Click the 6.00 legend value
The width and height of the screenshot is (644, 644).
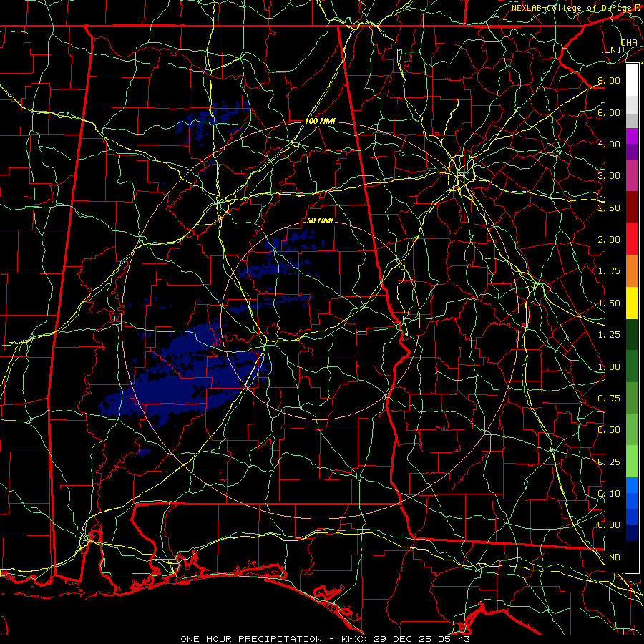pos(609,112)
